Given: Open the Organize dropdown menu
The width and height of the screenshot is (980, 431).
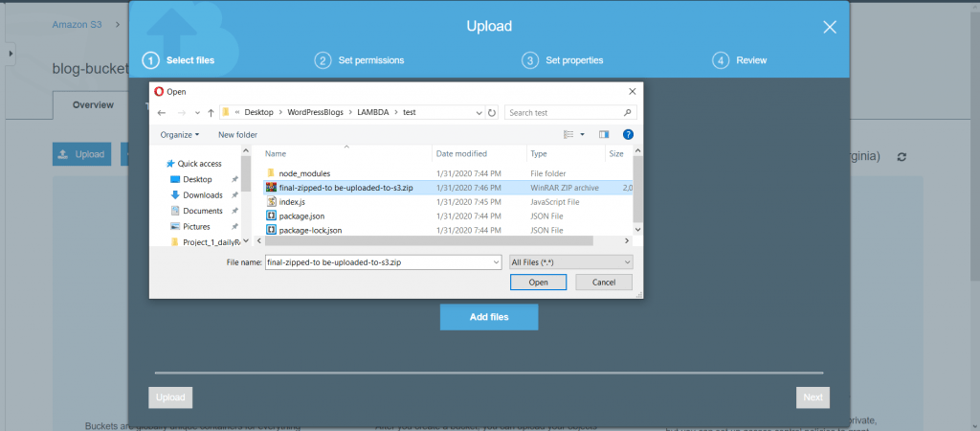Looking at the screenshot, I should click(x=180, y=135).
